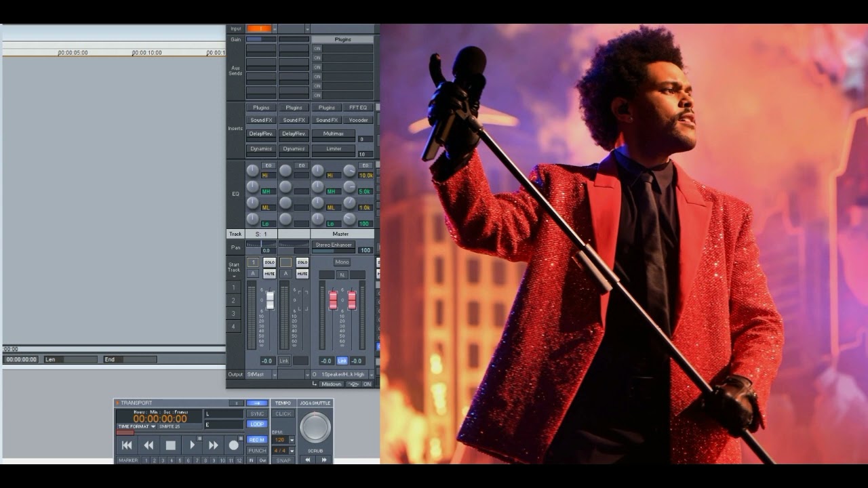Click the master 10.0k frequency knob
868x488 pixels.
pos(349,170)
